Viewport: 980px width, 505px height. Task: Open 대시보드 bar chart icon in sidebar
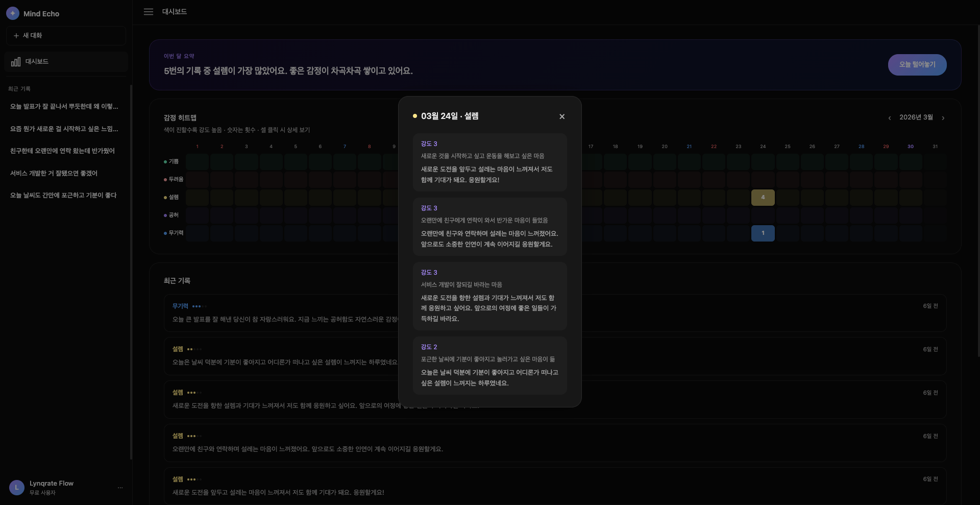click(16, 62)
